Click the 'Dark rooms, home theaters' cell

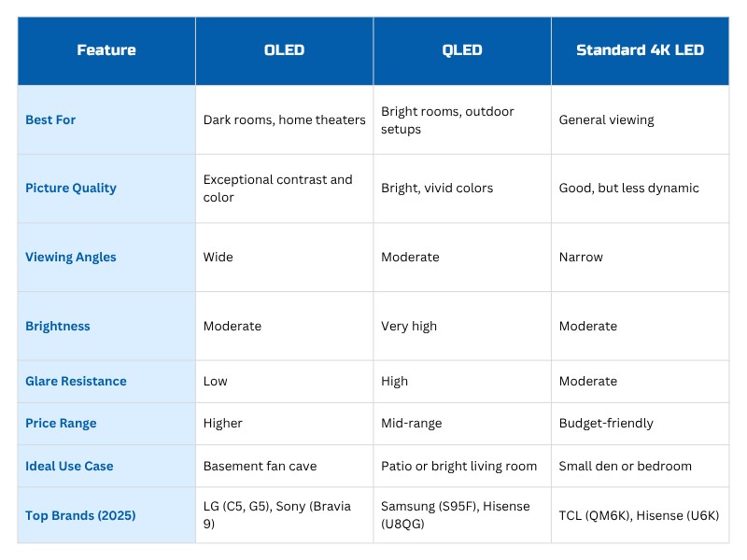tap(285, 120)
